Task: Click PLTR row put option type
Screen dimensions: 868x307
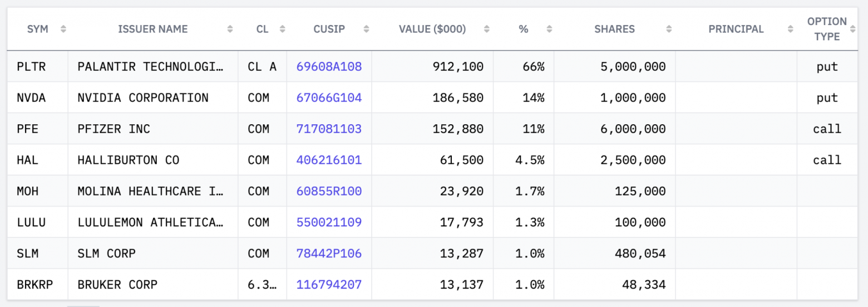Action: (x=827, y=66)
